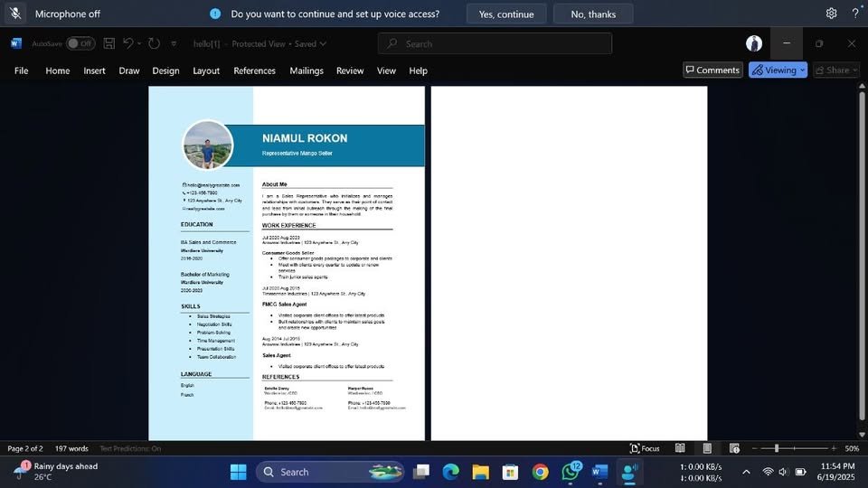Viewport: 868px width, 488px height.
Task: Toggle the microphone off icon
Action: tap(15, 14)
